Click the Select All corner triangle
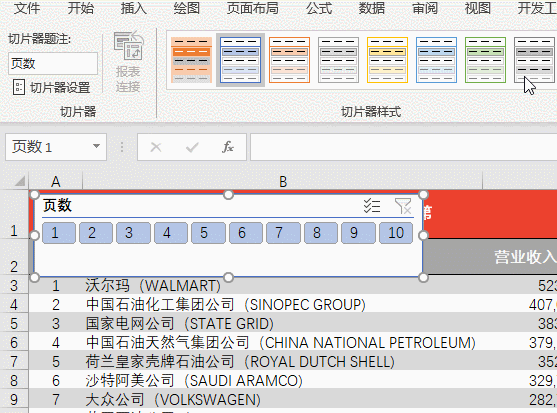 click(20, 181)
